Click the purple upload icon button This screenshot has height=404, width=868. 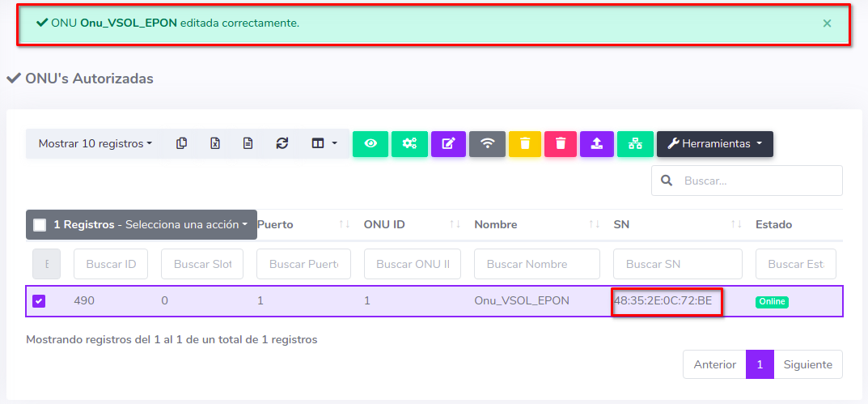[597, 143]
